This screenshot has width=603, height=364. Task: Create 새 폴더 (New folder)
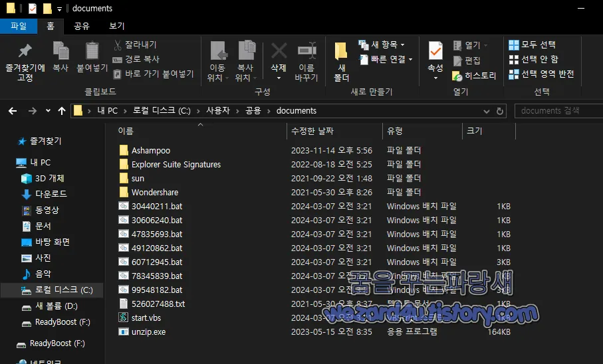click(341, 62)
